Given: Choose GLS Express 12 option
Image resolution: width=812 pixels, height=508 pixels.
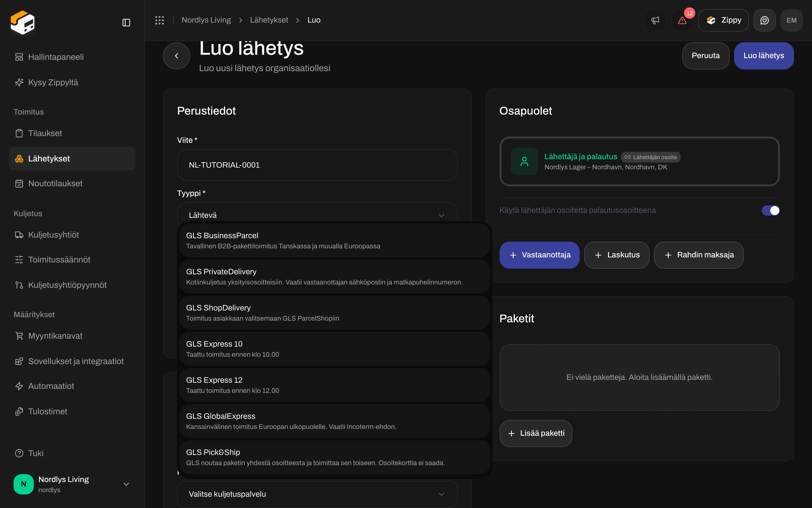Looking at the screenshot, I should click(x=335, y=385).
